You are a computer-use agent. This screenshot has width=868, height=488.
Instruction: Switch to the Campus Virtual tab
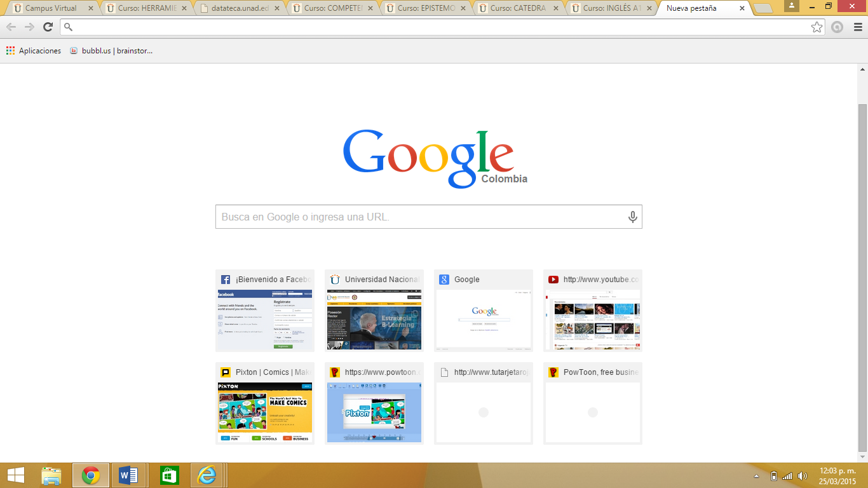point(51,8)
